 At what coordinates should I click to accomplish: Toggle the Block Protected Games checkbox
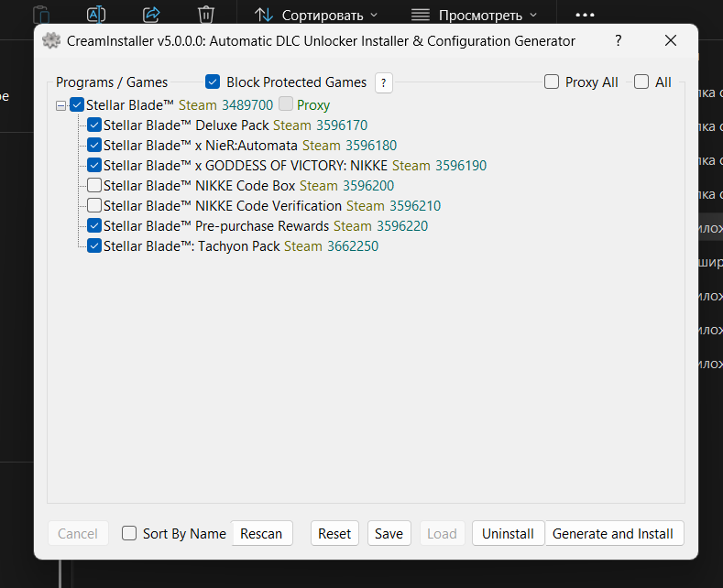tap(213, 82)
